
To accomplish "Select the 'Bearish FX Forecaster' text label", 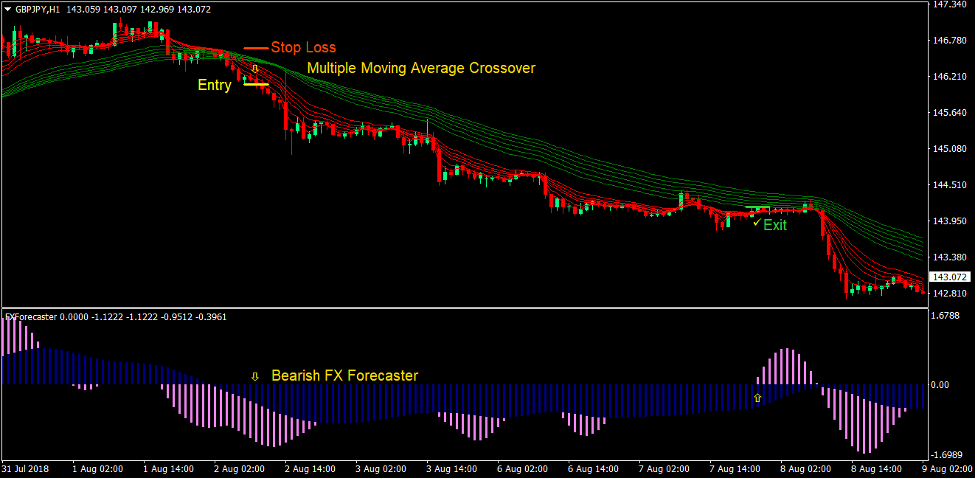I will 345,376.
